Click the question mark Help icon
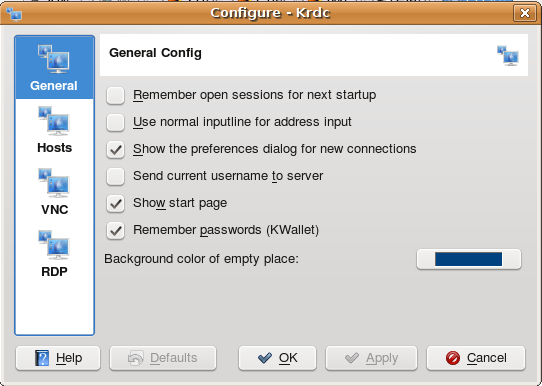The height and width of the screenshot is (386, 542). [x=42, y=358]
